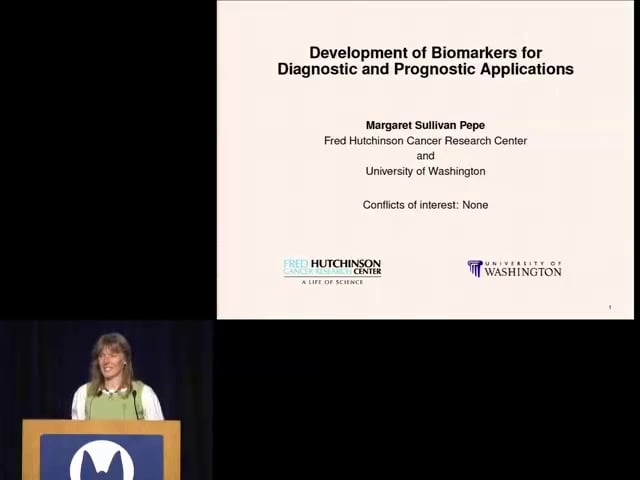Click 'Conflicts of interest: None' line
The height and width of the screenshot is (480, 640).
coord(425,205)
